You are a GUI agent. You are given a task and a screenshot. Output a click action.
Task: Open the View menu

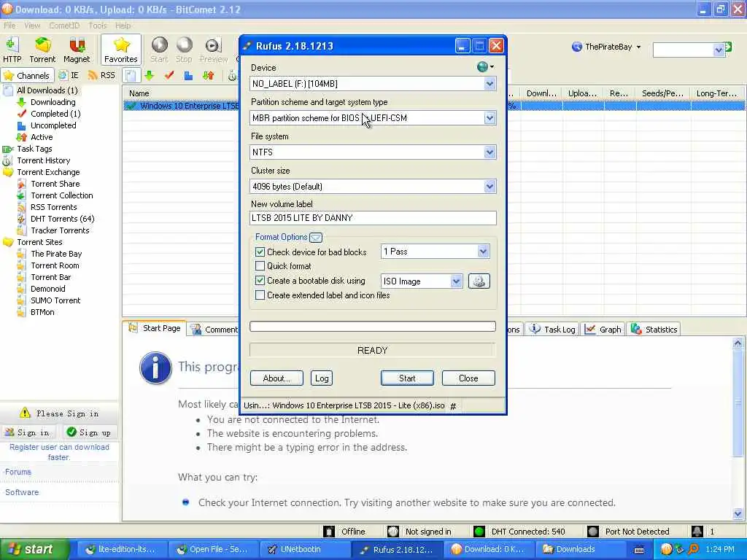click(32, 26)
